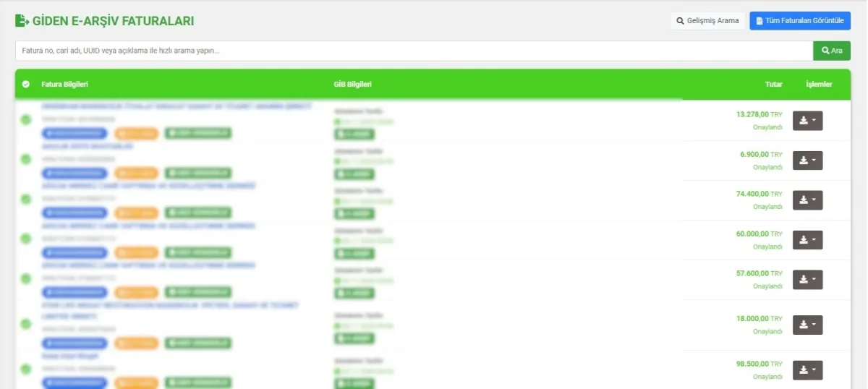Open download dropdown for 98.500,00 TRY invoice

[x=807, y=370]
